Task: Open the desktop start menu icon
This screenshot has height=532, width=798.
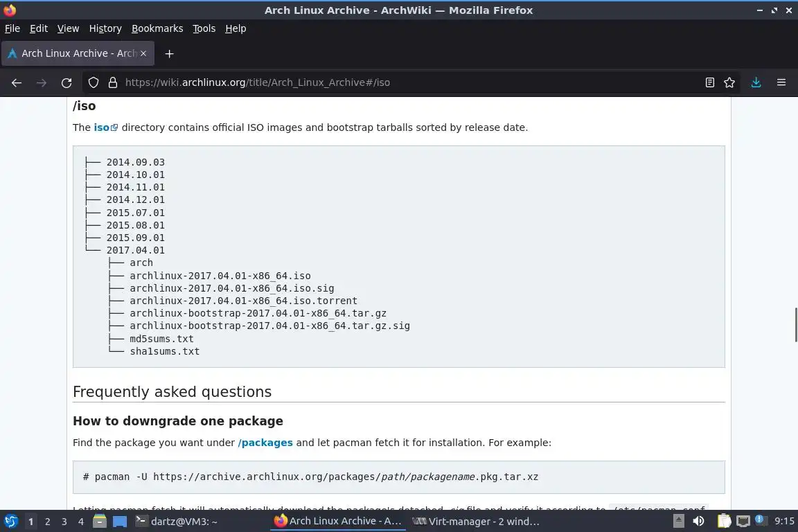Action: [10, 522]
